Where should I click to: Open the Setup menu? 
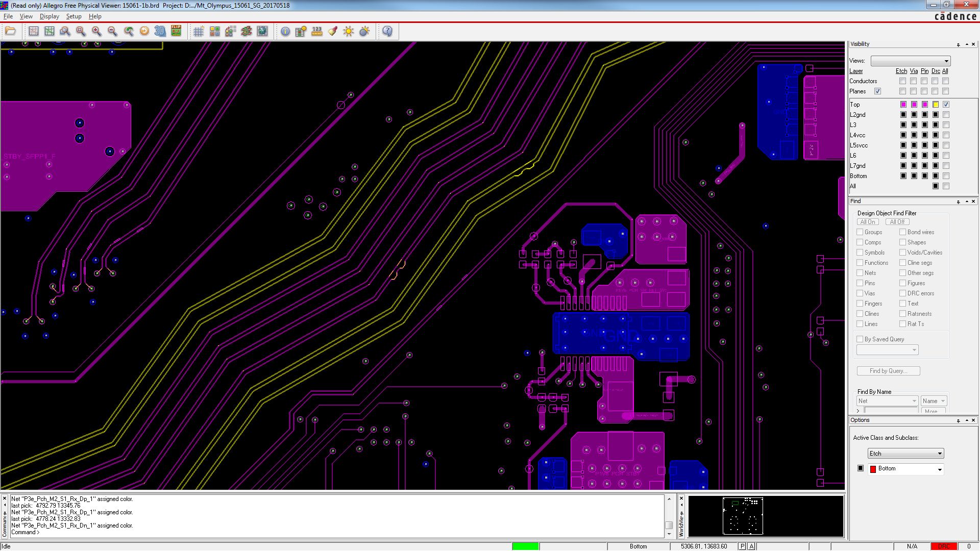tap(73, 16)
